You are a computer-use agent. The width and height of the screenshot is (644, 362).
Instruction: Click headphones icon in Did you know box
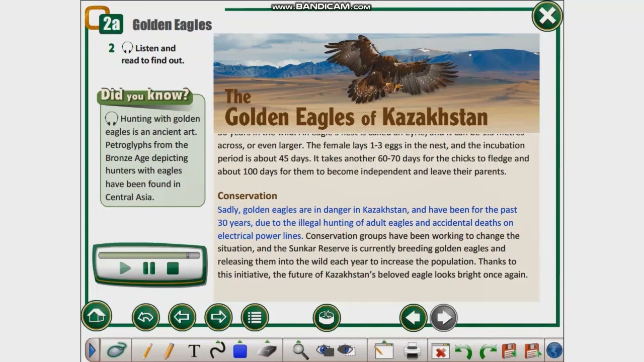coord(111,119)
